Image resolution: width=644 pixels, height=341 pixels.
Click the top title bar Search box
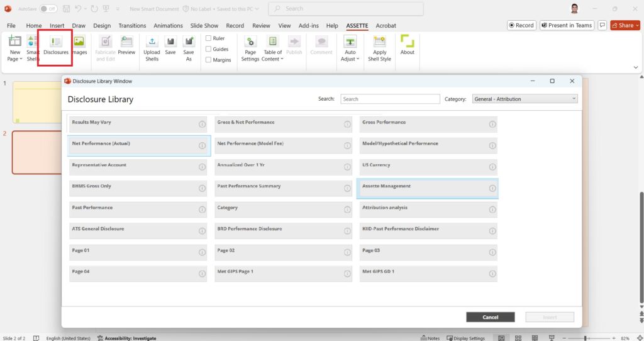coord(346,9)
